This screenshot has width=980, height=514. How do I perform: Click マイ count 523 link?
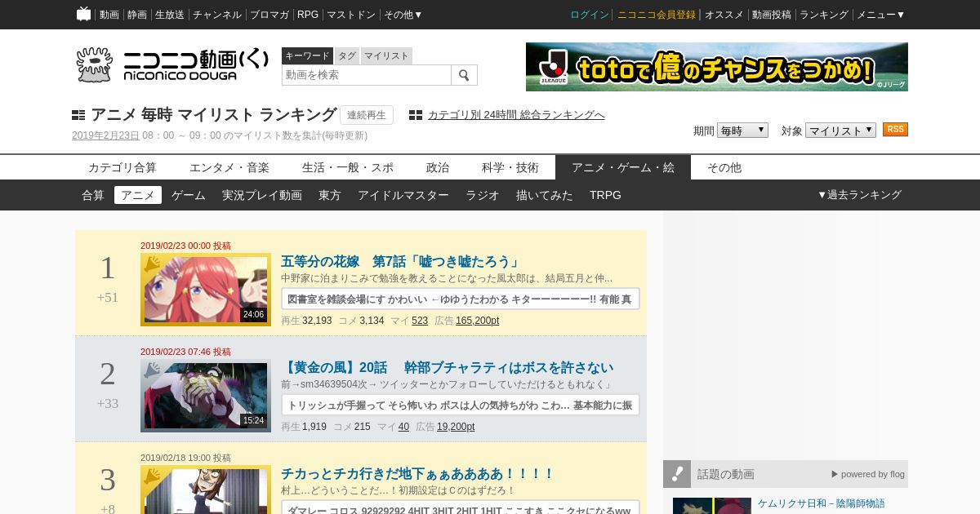[420, 321]
